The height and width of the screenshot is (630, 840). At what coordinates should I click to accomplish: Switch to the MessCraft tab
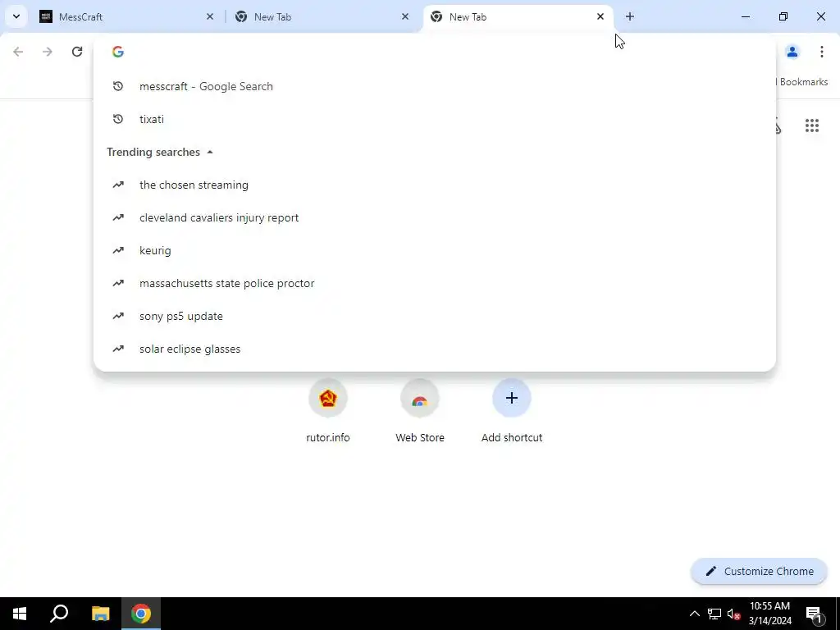pos(127,16)
